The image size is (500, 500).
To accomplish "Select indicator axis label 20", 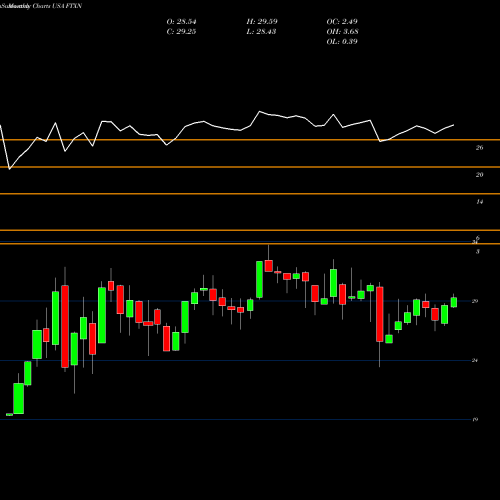I will coord(479,175).
